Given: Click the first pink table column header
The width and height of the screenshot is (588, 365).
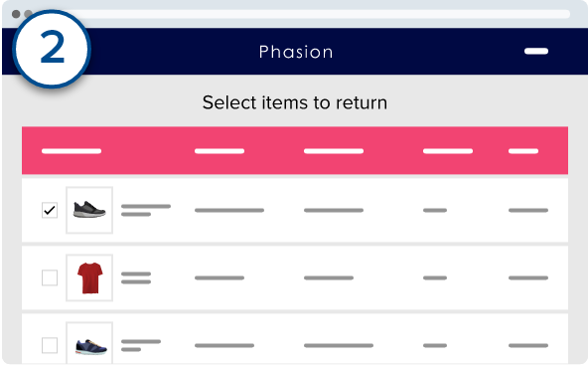Looking at the screenshot, I should pos(72,151).
